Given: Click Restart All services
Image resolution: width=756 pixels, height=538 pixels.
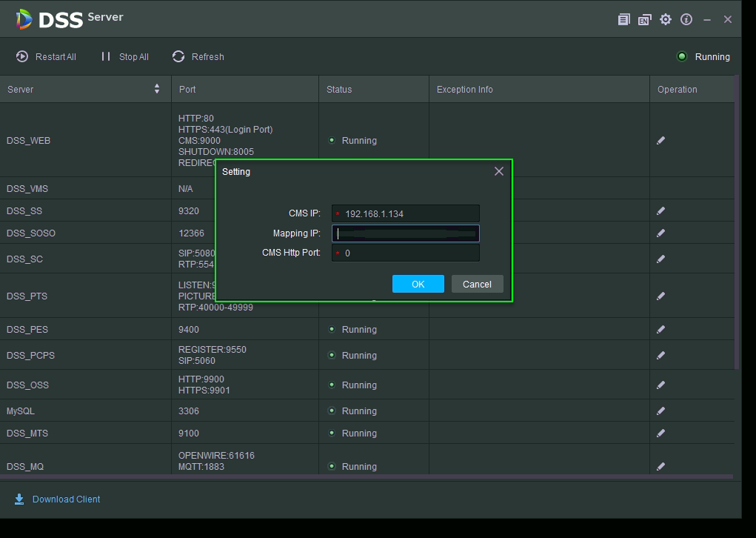Looking at the screenshot, I should tap(47, 57).
